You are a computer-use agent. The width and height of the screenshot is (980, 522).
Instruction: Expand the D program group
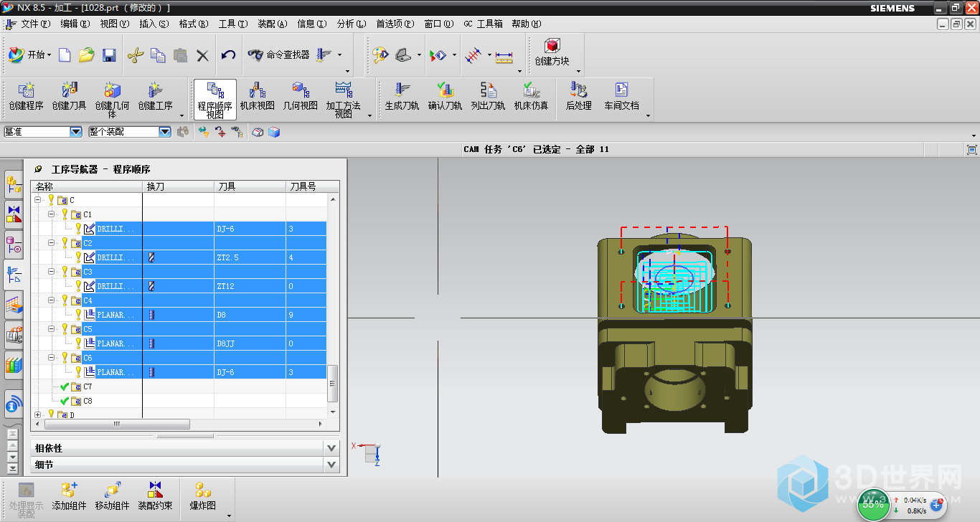click(x=38, y=414)
